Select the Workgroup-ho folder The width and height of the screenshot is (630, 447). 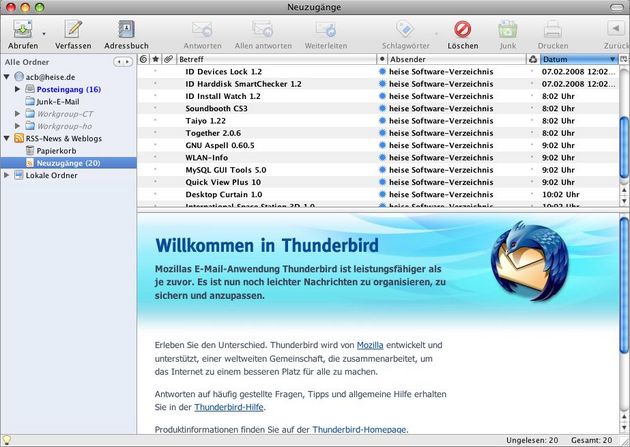click(65, 126)
